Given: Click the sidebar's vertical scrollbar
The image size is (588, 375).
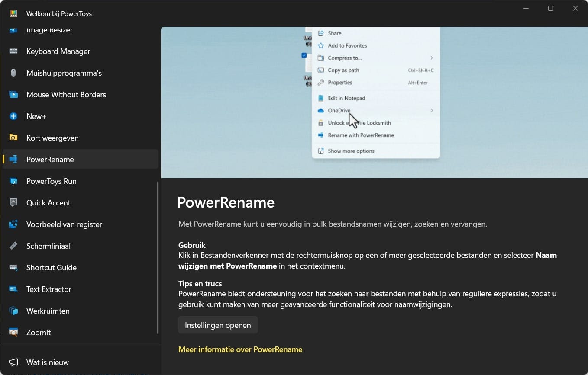Looking at the screenshot, I should point(158,258).
